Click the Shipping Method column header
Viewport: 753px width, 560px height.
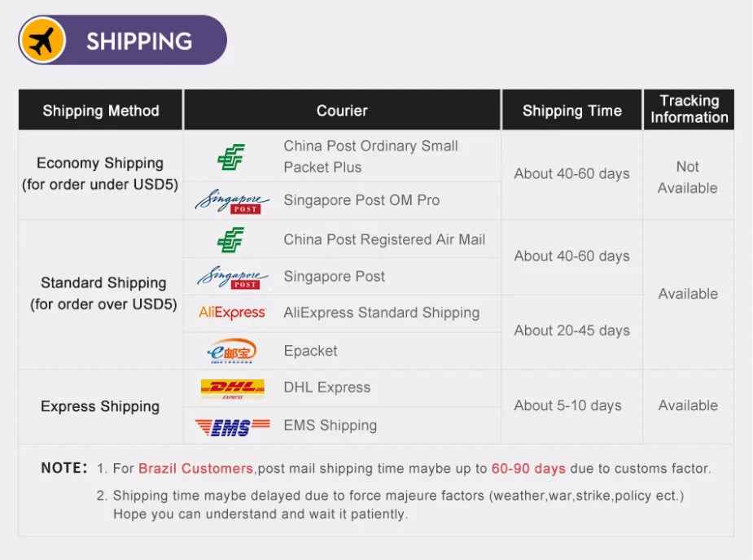click(101, 111)
